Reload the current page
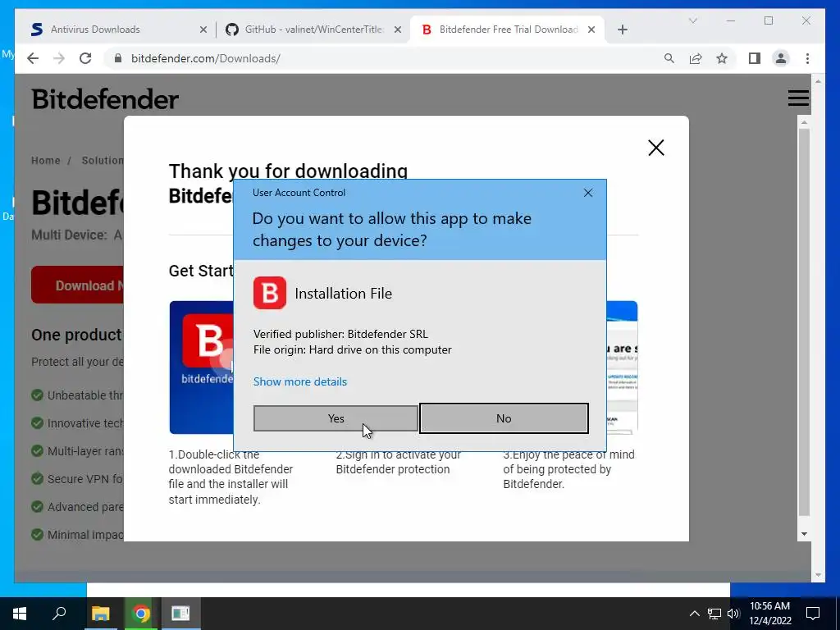The height and width of the screenshot is (630, 840). [85, 58]
